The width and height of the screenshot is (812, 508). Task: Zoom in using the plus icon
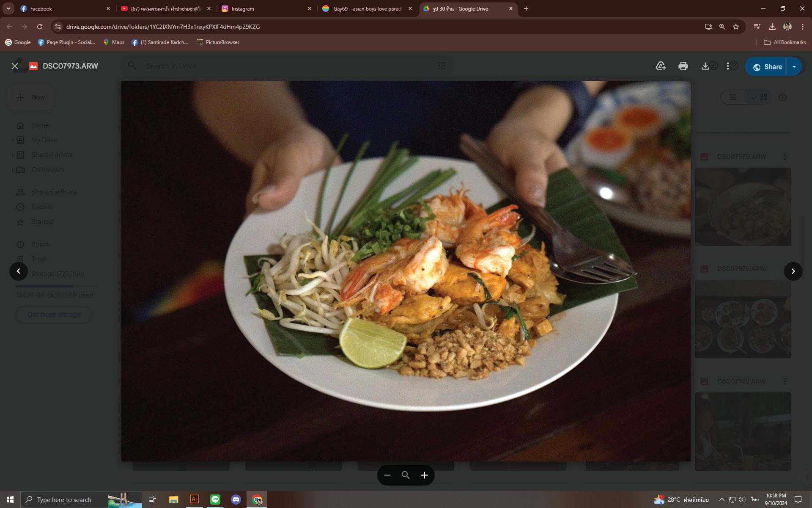[424, 475]
